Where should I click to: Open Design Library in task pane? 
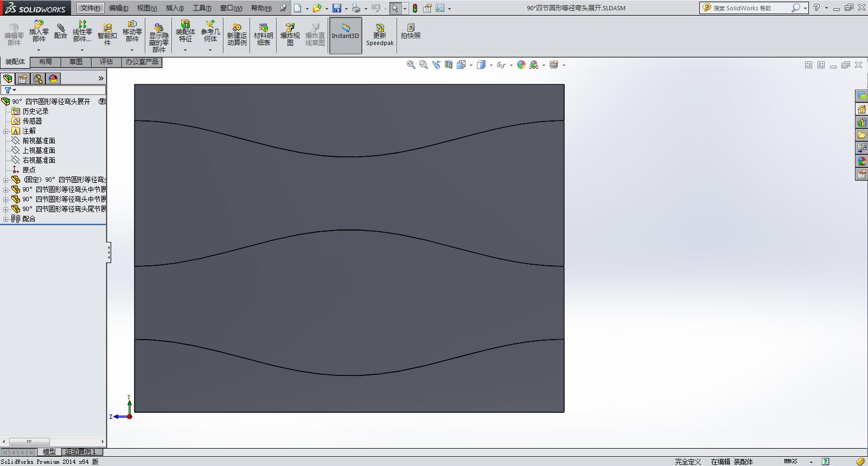point(861,122)
